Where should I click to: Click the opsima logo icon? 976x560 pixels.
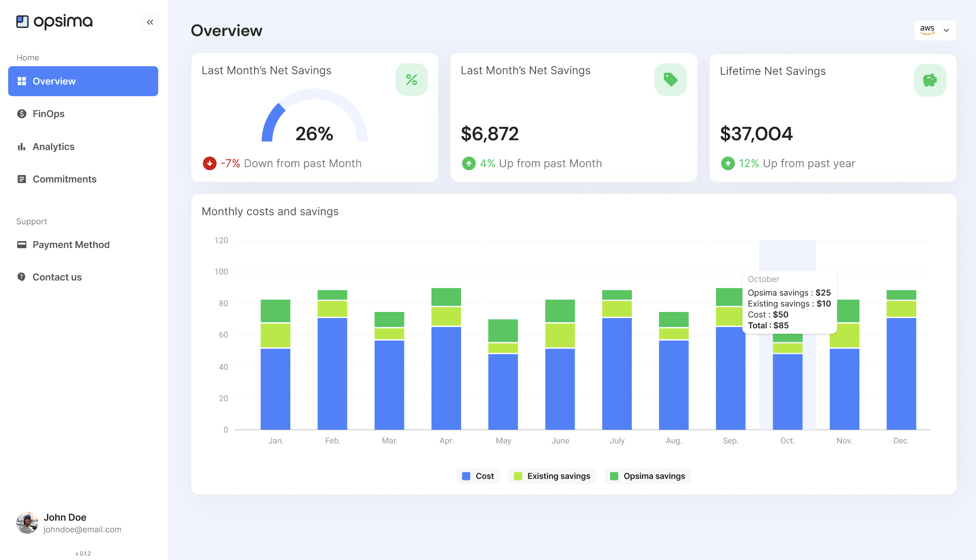pos(22,21)
